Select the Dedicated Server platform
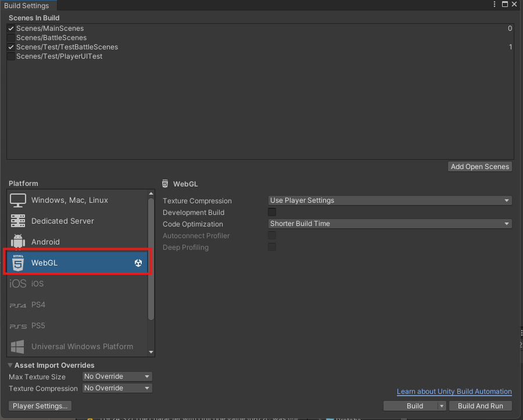Screen dimensions: 523x420 [x=77, y=221]
